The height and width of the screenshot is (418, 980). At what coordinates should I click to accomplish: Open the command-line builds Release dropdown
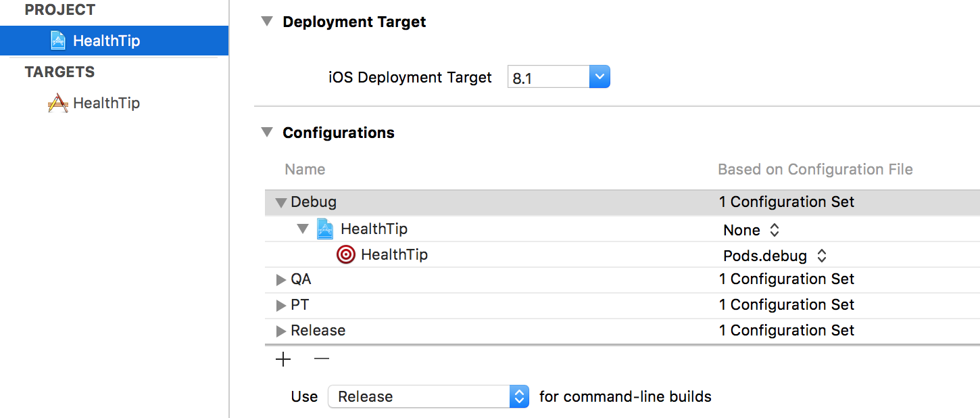point(428,396)
